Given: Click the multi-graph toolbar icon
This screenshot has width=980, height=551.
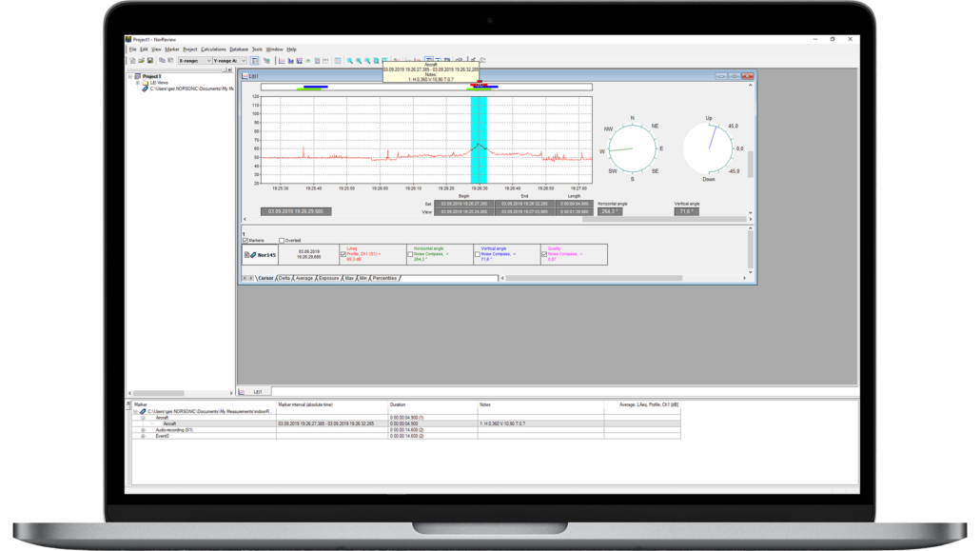Looking at the screenshot, I should click(300, 61).
